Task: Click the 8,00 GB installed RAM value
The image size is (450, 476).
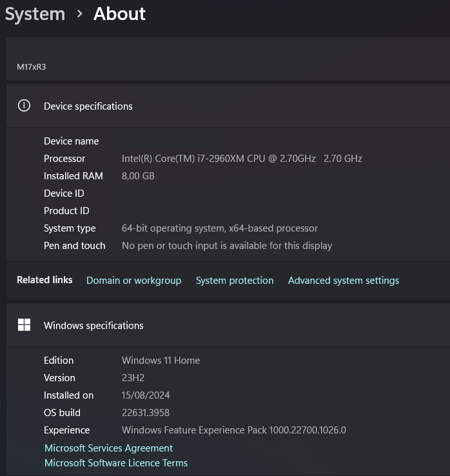Action: click(138, 176)
